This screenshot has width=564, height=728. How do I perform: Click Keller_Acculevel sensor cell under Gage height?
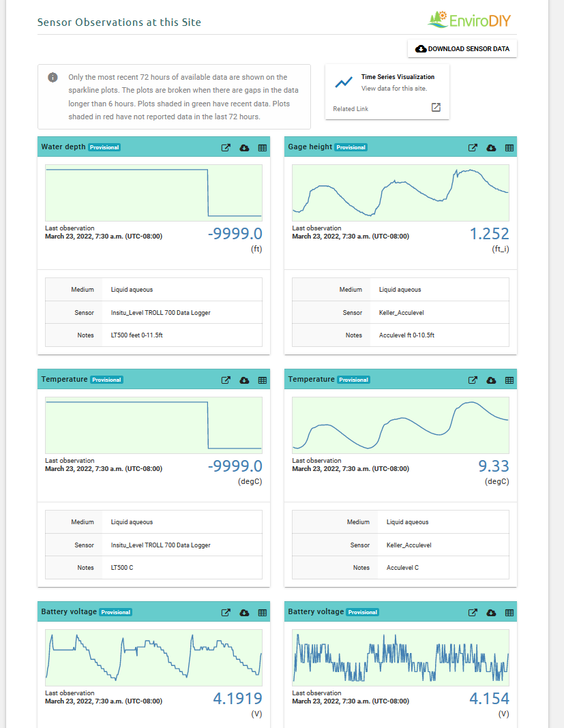(439, 312)
